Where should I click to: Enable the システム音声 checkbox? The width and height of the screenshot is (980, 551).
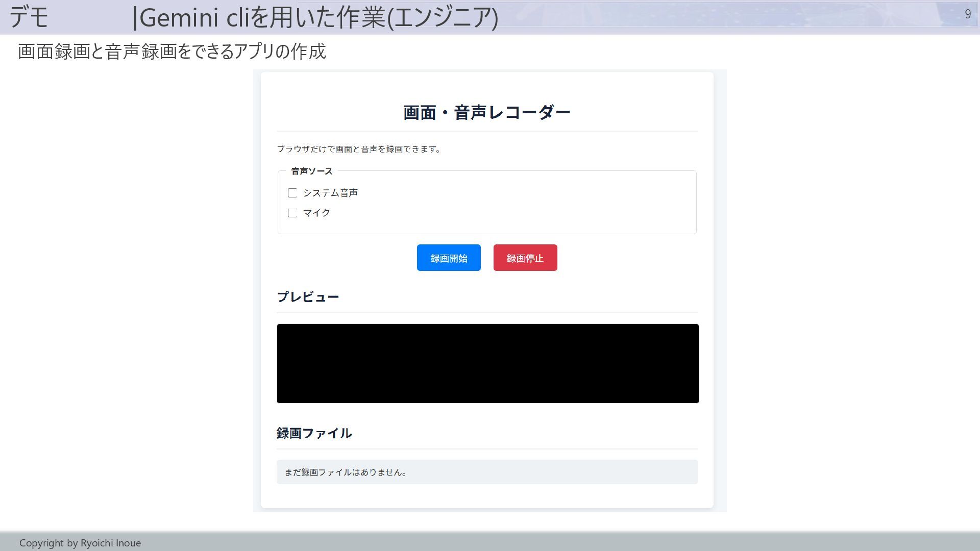pos(292,193)
